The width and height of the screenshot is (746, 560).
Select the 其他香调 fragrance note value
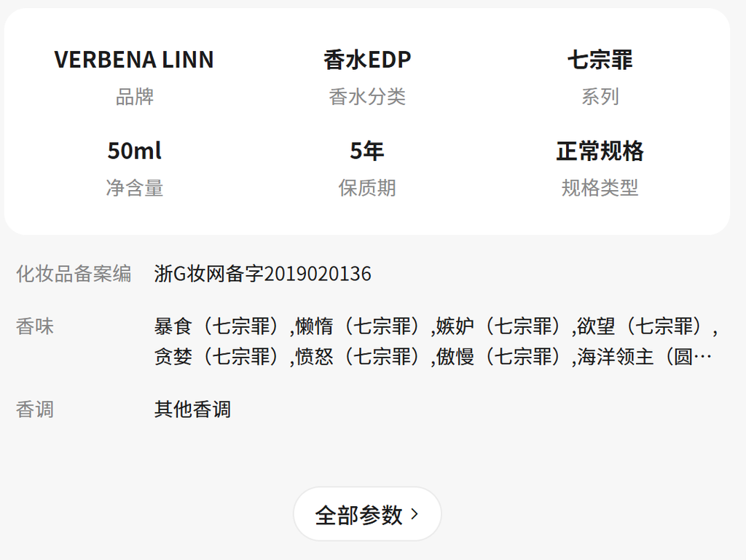[192, 409]
